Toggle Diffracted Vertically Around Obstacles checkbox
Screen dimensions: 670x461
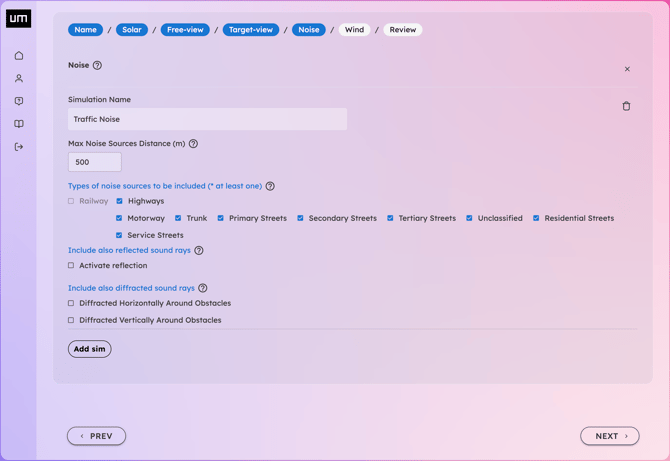[x=71, y=321]
